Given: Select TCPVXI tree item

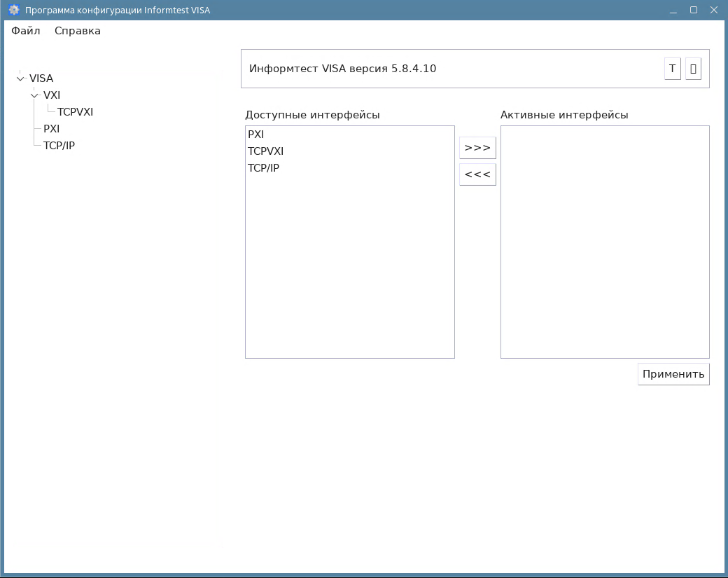Looking at the screenshot, I should pyautogui.click(x=75, y=112).
